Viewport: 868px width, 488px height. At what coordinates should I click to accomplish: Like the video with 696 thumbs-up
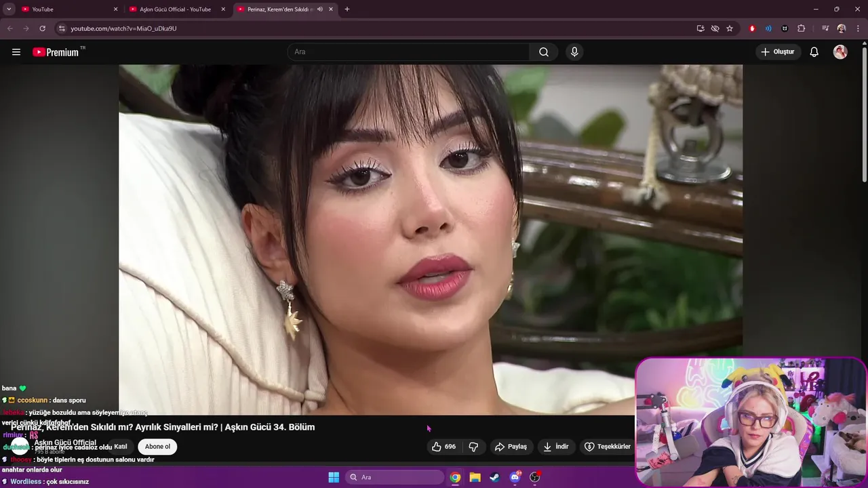(x=444, y=447)
